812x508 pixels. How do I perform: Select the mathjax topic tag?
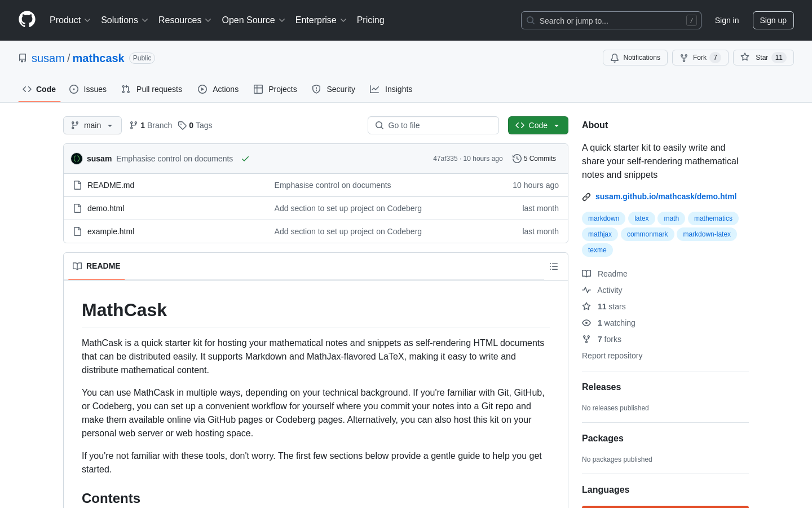tap(600, 234)
